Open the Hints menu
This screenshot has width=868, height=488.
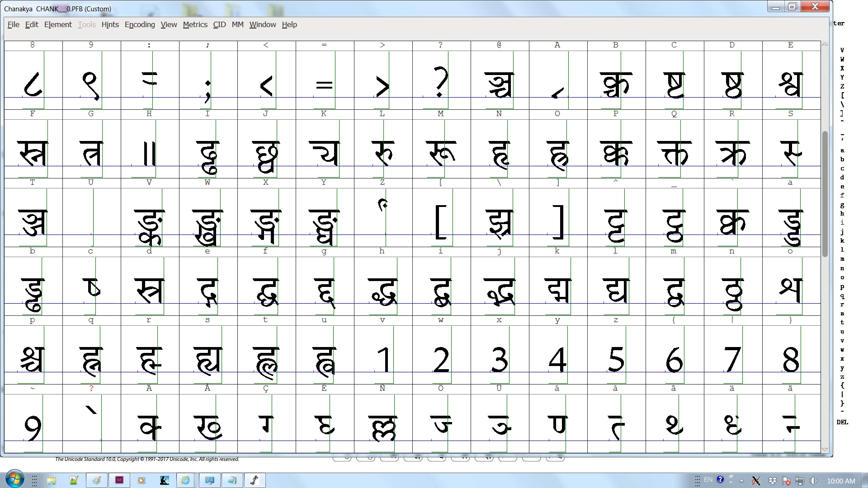(110, 24)
